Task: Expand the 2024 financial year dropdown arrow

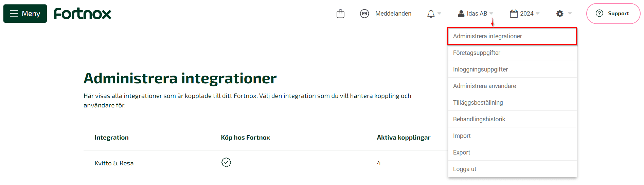Action: pos(537,14)
